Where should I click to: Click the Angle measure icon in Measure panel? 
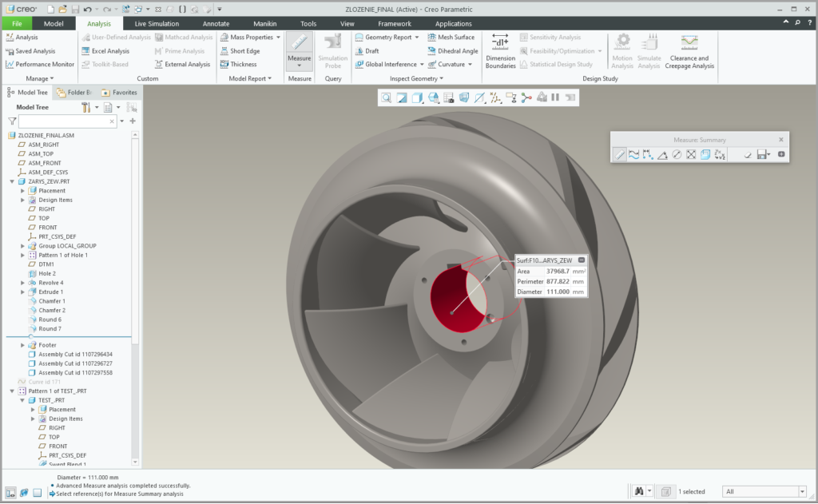(x=662, y=155)
